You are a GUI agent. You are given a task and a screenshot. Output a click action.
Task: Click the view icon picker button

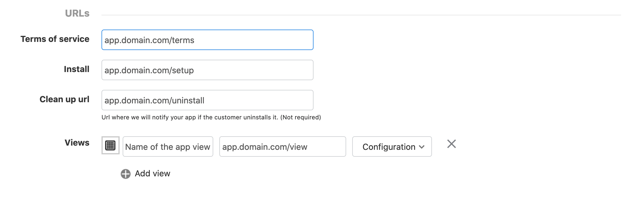[x=111, y=145]
